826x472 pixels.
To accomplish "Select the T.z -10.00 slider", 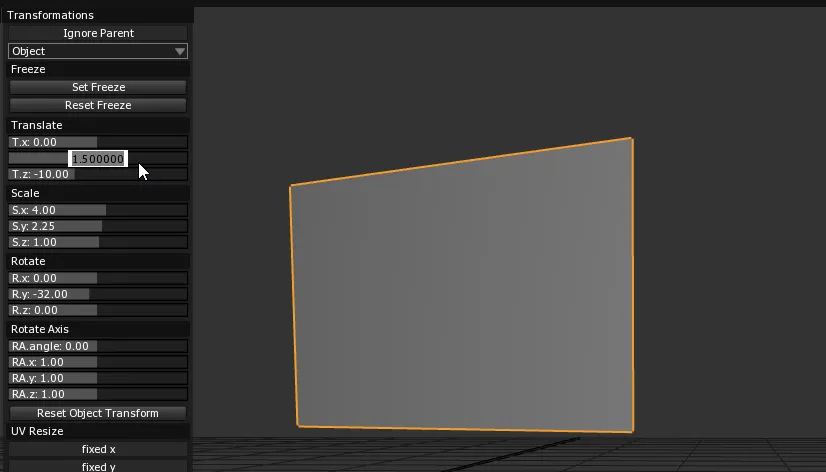I will pyautogui.click(x=98, y=174).
